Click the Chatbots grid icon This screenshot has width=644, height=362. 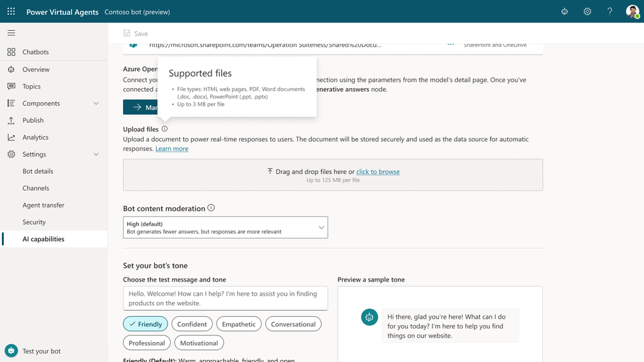pyautogui.click(x=11, y=52)
